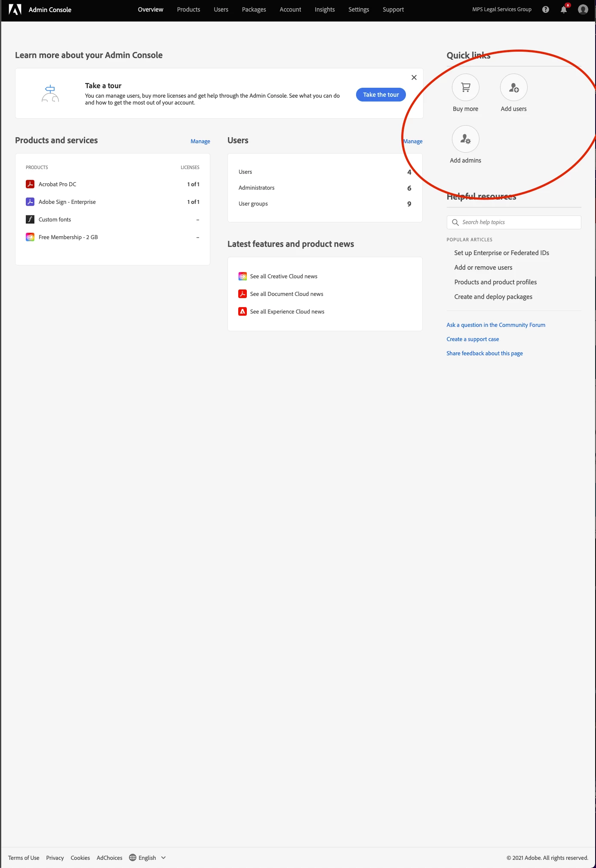Click the Acrobat Pro DC product icon

30,184
